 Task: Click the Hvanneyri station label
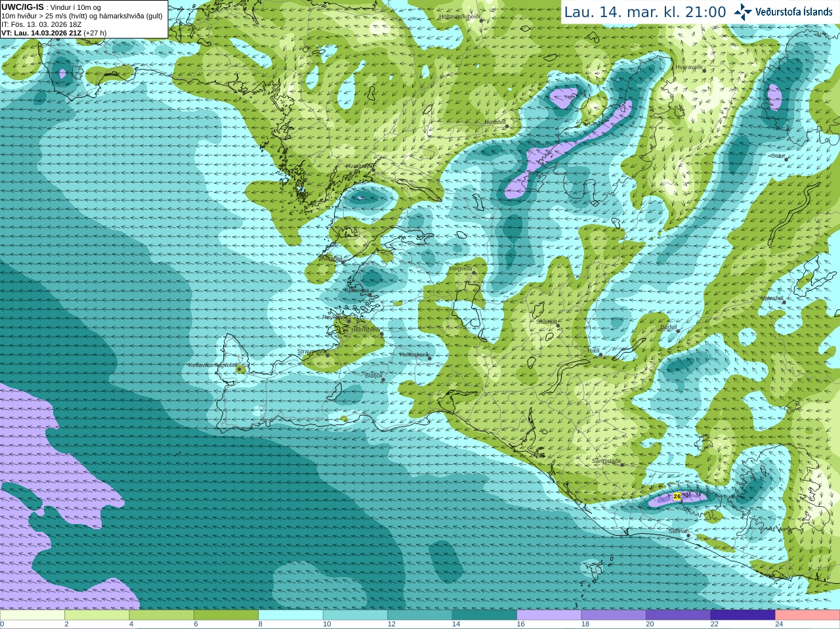tap(358, 166)
